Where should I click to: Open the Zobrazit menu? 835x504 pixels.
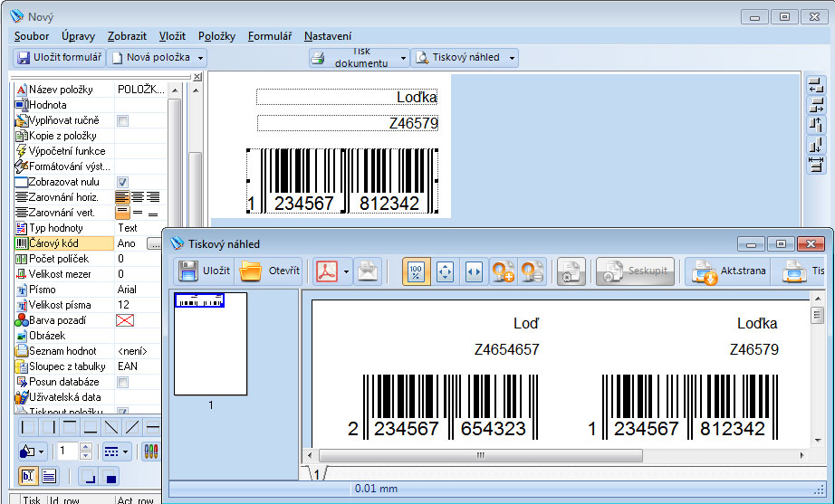point(127,36)
